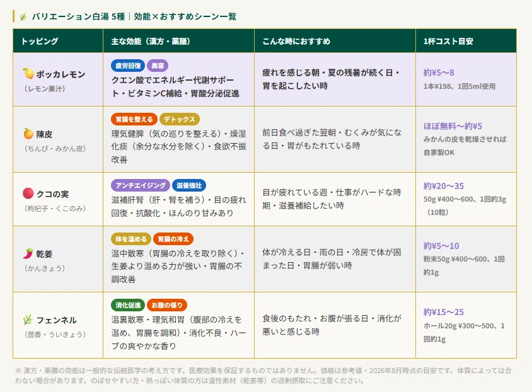
Task: Click the 約¥5〜8 cost value
Action: 439,72
